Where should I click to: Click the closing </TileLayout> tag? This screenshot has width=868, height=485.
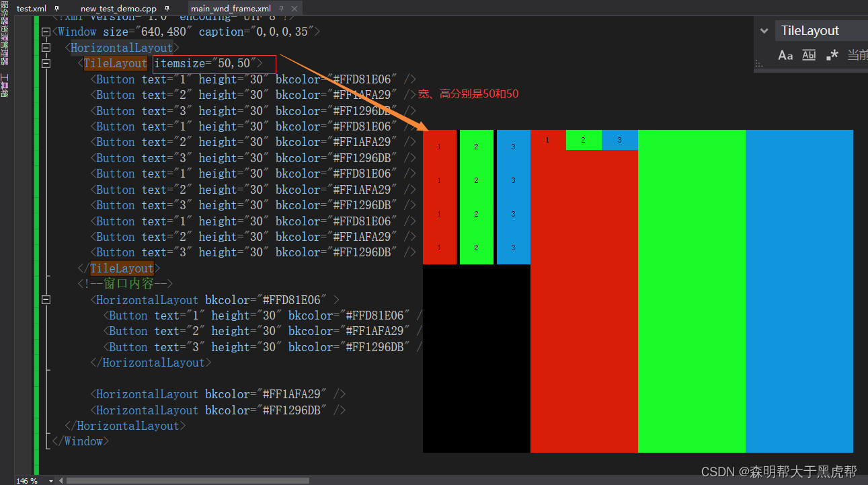[119, 268]
